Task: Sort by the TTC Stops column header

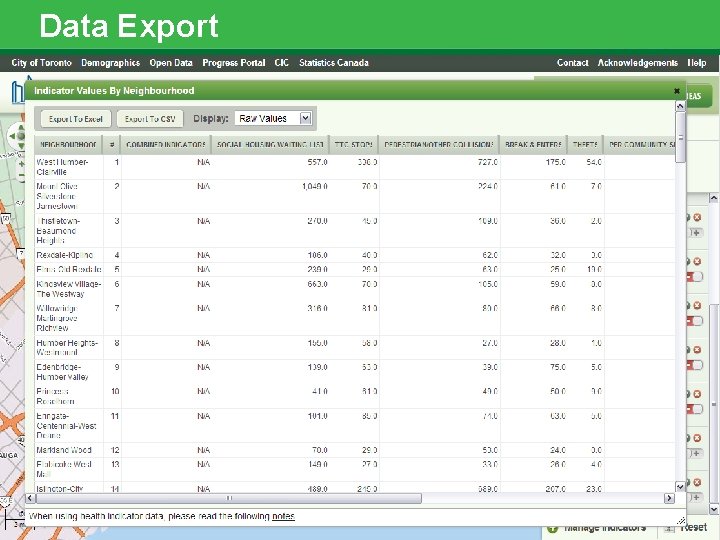Action: click(354, 145)
